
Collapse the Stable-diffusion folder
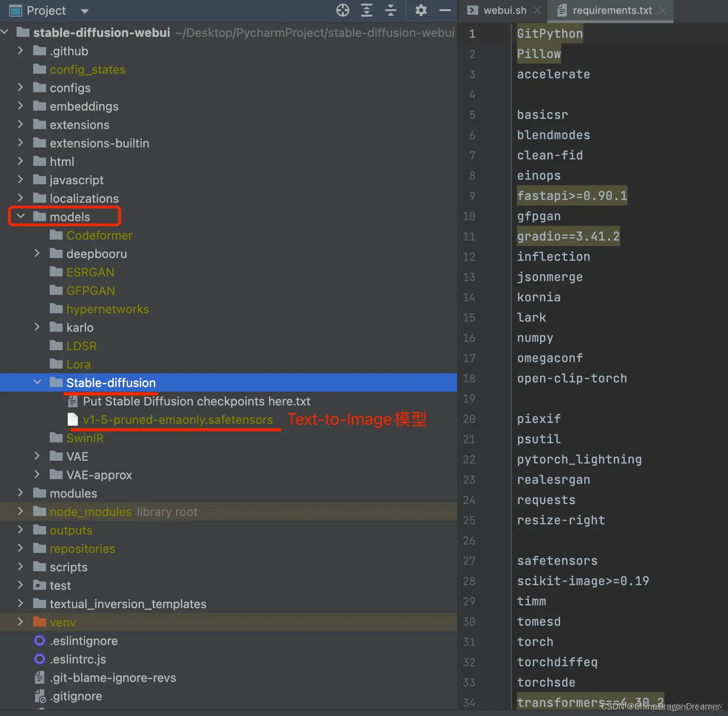pyautogui.click(x=37, y=382)
